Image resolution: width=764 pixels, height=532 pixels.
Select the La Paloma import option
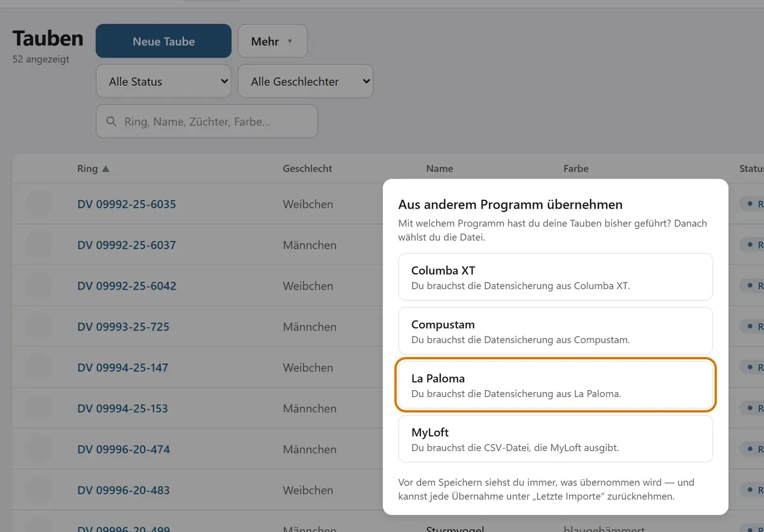click(555, 385)
